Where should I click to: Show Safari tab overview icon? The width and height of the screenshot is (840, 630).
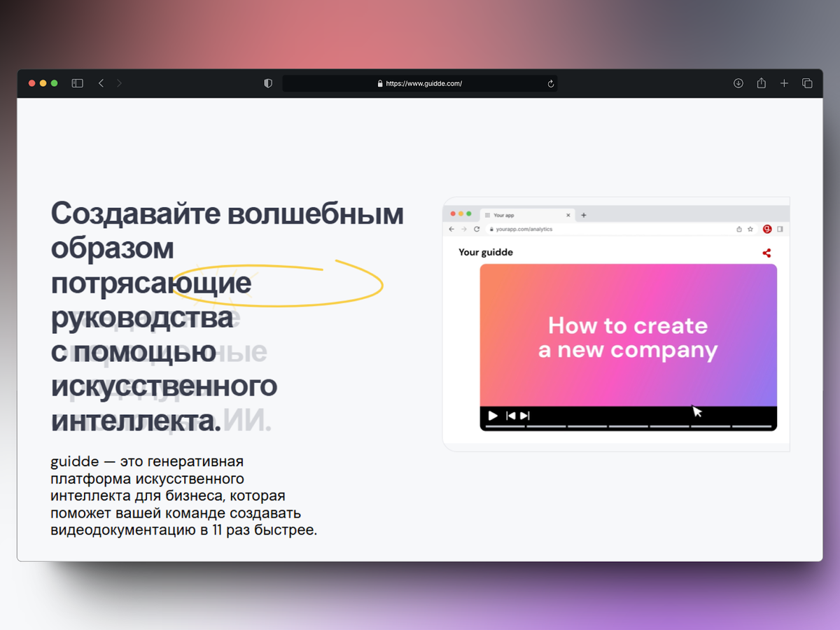click(807, 83)
